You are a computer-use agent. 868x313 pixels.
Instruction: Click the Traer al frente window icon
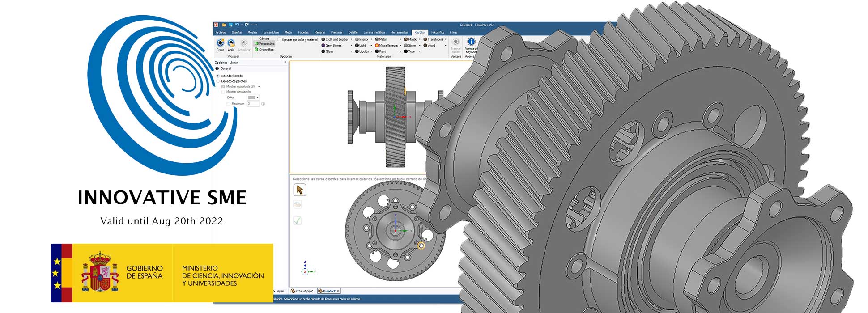[455, 42]
